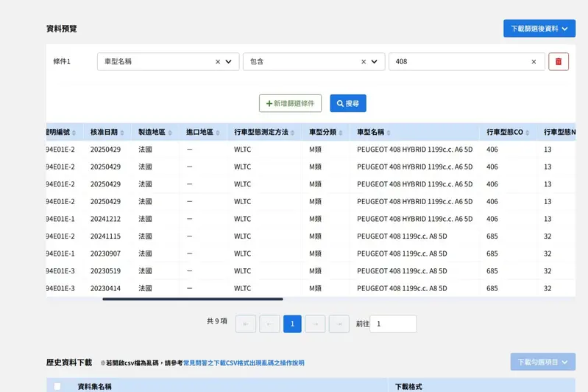Screen dimensions: 588x392
Task: Jump to the last results page
Action: pyautogui.click(x=339, y=324)
